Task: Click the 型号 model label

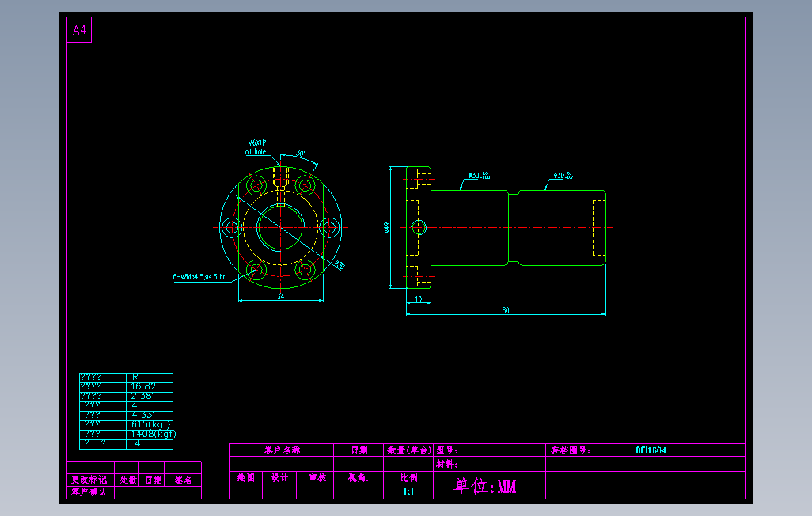Action: [x=447, y=450]
